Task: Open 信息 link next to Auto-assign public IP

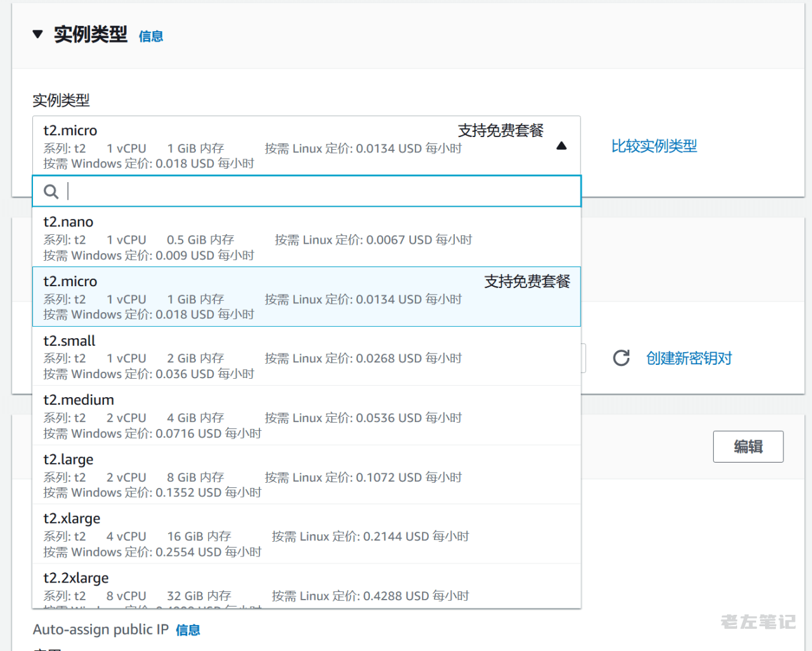Action: click(188, 630)
